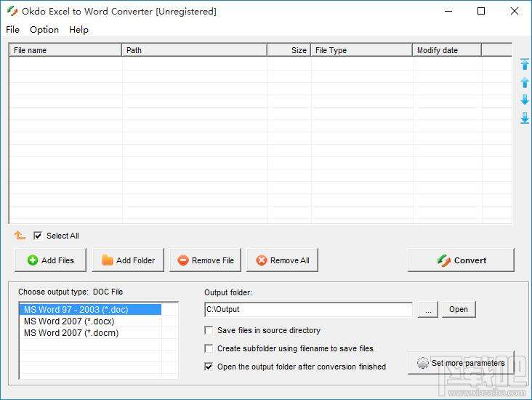532x400 pixels.
Task: Sort by File name column header
Action: click(x=65, y=50)
